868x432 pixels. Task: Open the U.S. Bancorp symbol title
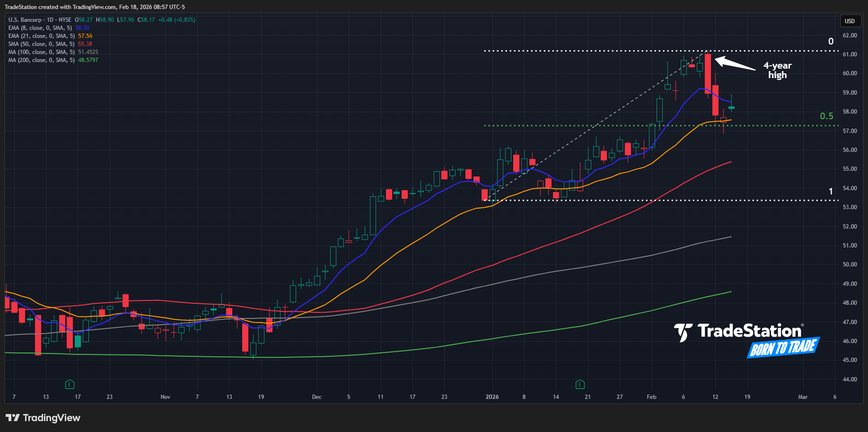40,20
